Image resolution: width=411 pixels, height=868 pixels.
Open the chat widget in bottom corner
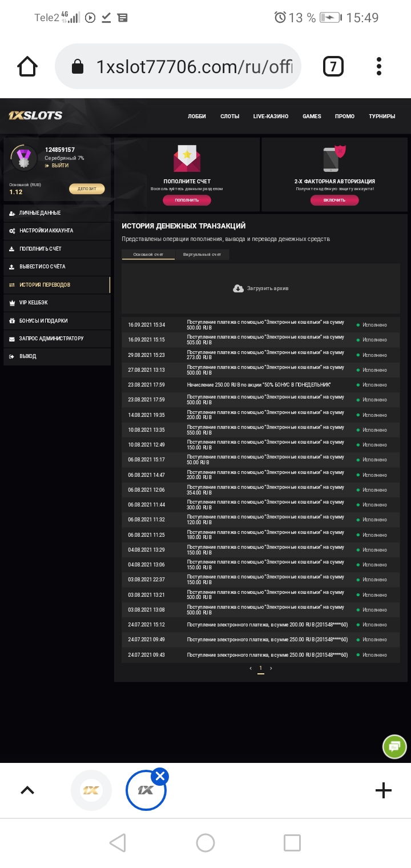coord(394,746)
